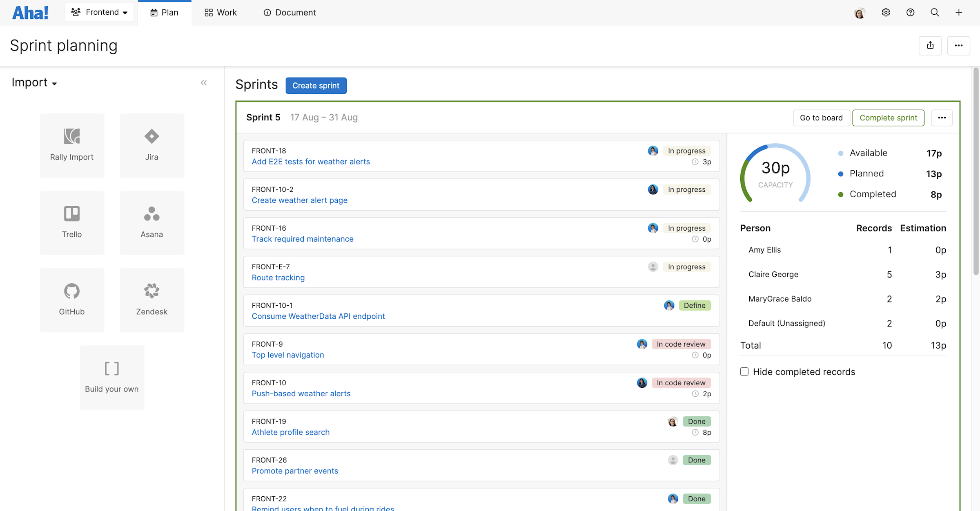Switch to the Document tab
Viewport: 980px width, 511px height.
coord(290,12)
